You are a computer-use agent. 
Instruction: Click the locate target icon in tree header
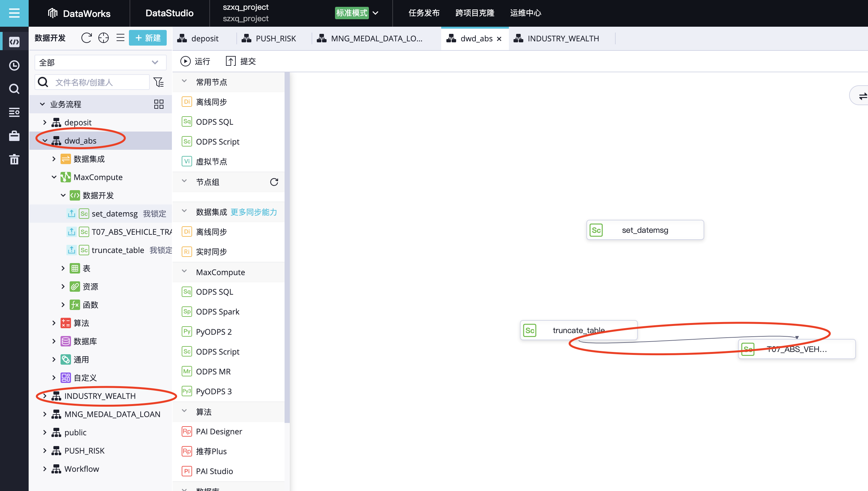click(x=104, y=38)
